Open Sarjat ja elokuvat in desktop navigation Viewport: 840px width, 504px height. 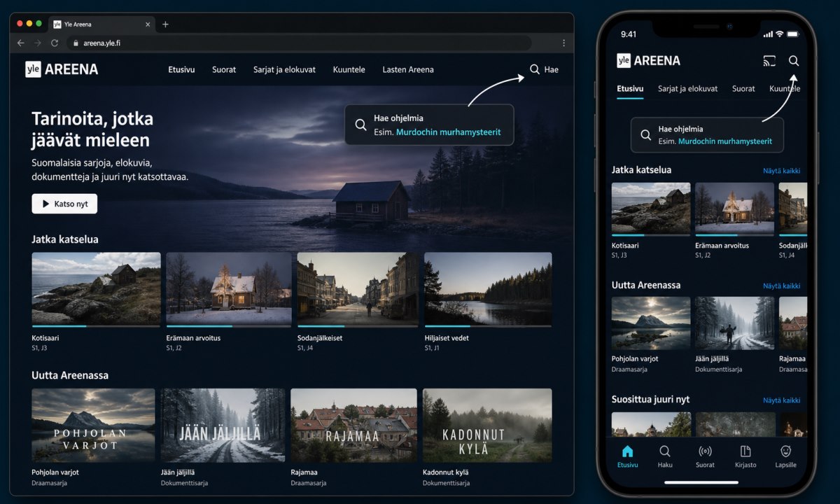284,69
